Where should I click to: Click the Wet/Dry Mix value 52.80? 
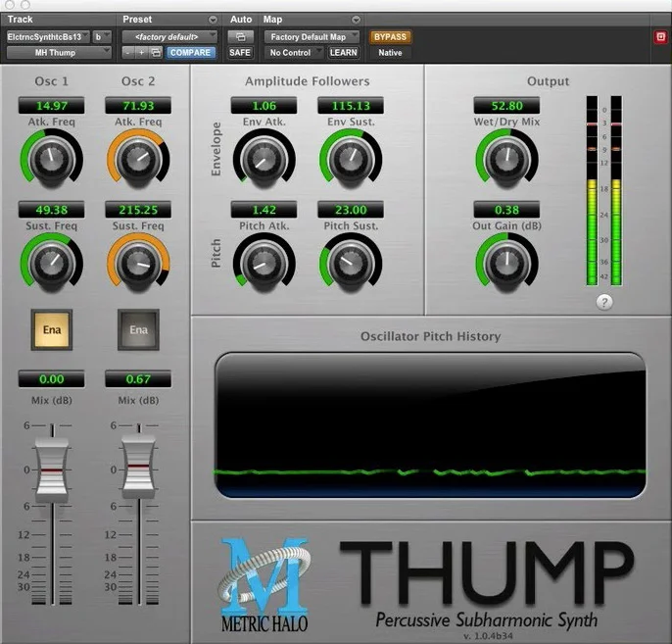(x=506, y=106)
